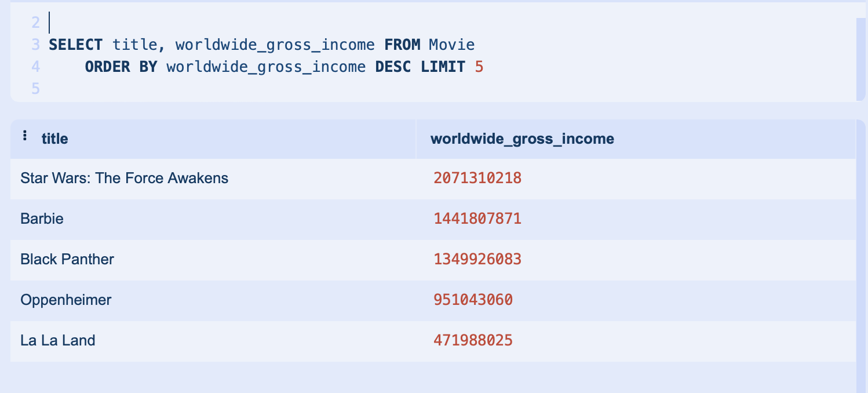Click the ORDER BY keyword in editor

point(121,67)
